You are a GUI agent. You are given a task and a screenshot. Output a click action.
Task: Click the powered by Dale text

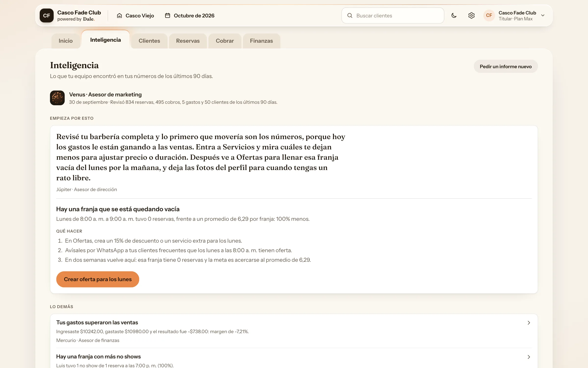(x=76, y=19)
